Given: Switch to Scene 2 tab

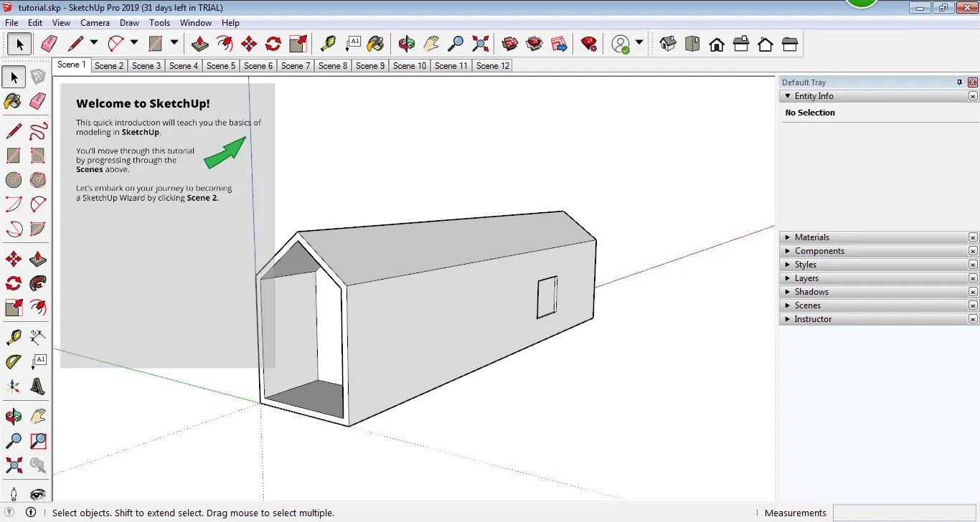Looking at the screenshot, I should point(109,66).
